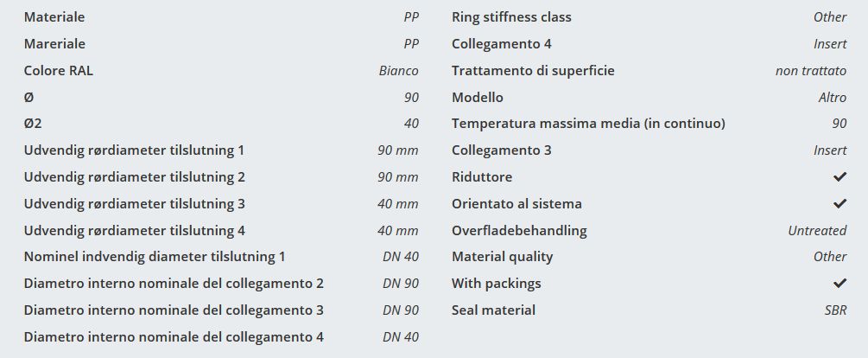Viewport: 868px width, 358px height.
Task: Click the Modello Altro value
Action: tap(833, 98)
